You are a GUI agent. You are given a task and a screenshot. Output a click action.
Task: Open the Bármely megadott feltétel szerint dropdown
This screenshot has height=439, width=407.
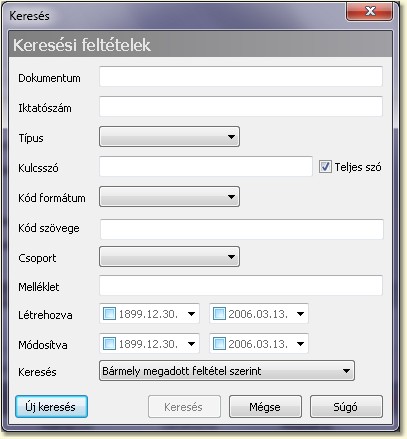(x=227, y=371)
